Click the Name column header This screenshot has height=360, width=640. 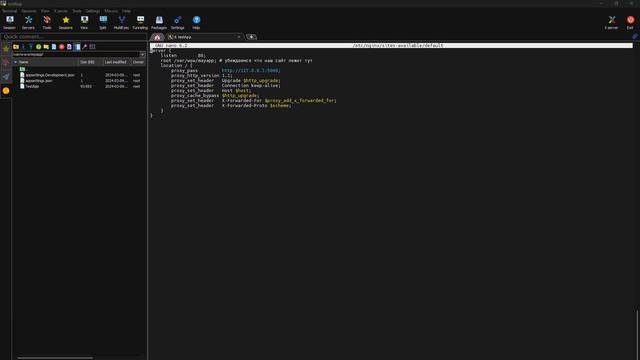tap(45, 62)
